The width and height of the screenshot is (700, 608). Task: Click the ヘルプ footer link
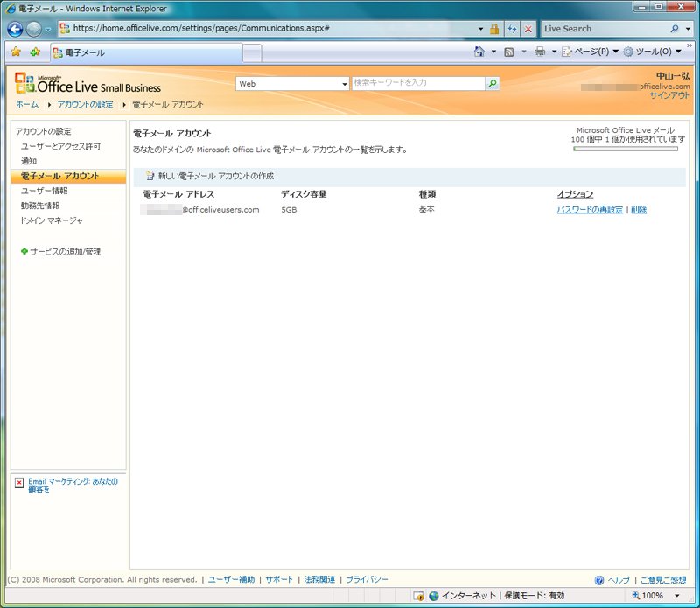619,580
